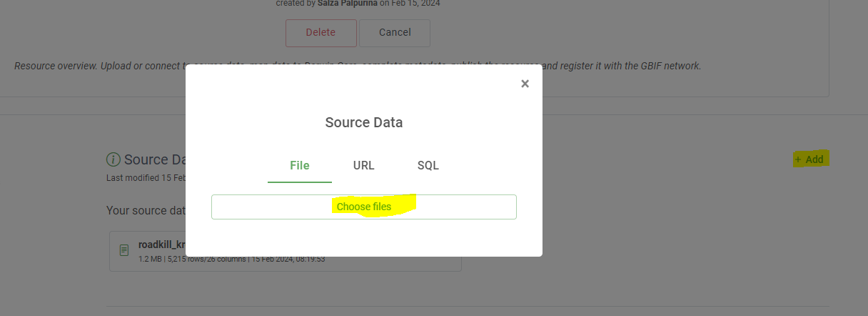Screen dimensions: 868x316
Task: Switch to the URL tab
Action: 364,165
